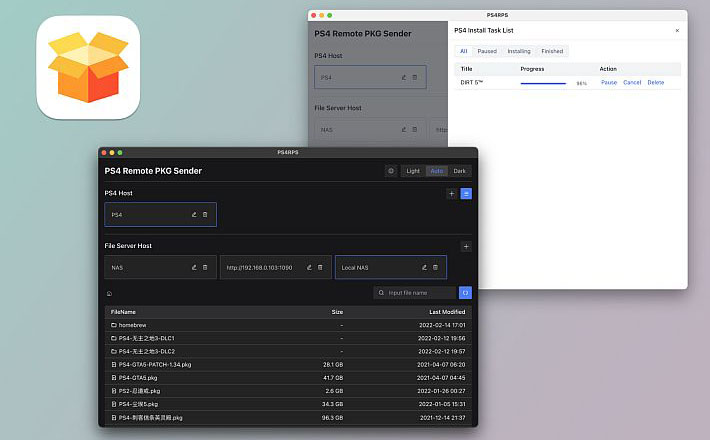The height and width of the screenshot is (440, 710).
Task: Edit the Local NAS server entry
Action: pyautogui.click(x=424, y=268)
